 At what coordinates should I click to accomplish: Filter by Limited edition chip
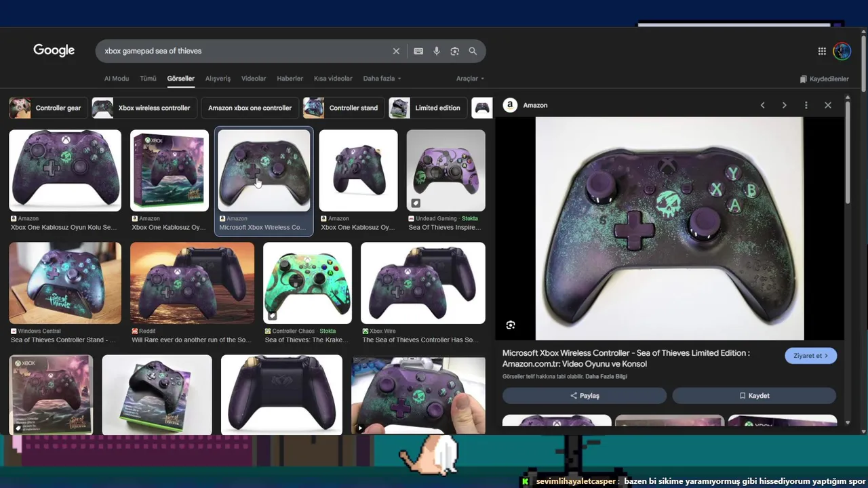[x=428, y=108]
